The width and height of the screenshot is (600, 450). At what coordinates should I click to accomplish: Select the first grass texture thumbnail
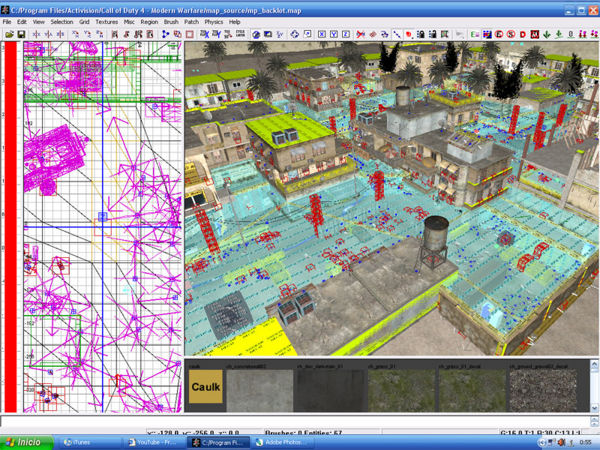click(401, 390)
